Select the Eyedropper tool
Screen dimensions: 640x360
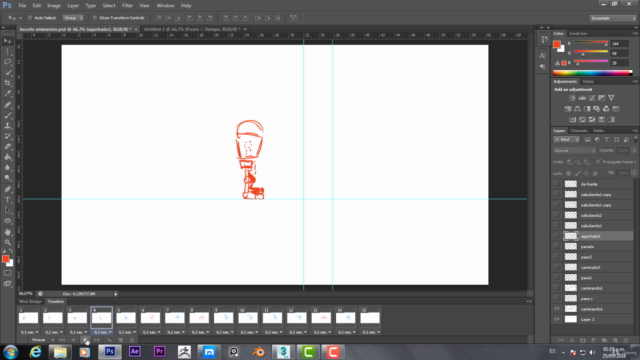7,93
